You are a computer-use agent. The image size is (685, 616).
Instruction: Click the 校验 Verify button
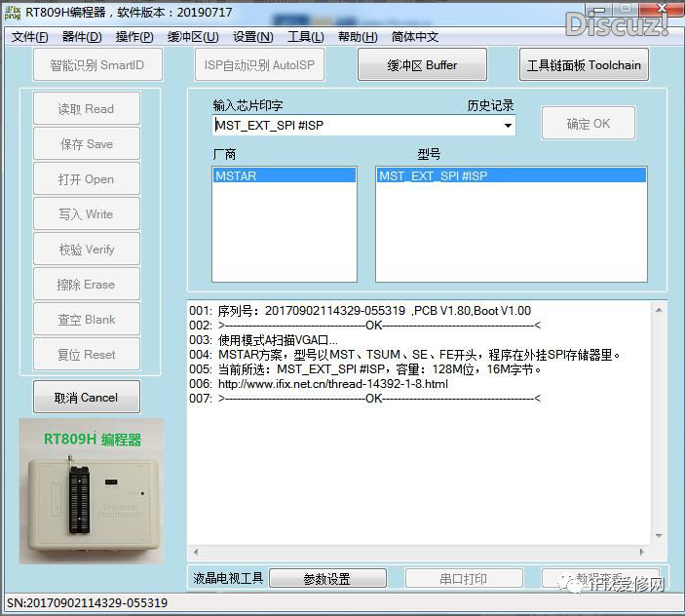coord(87,249)
